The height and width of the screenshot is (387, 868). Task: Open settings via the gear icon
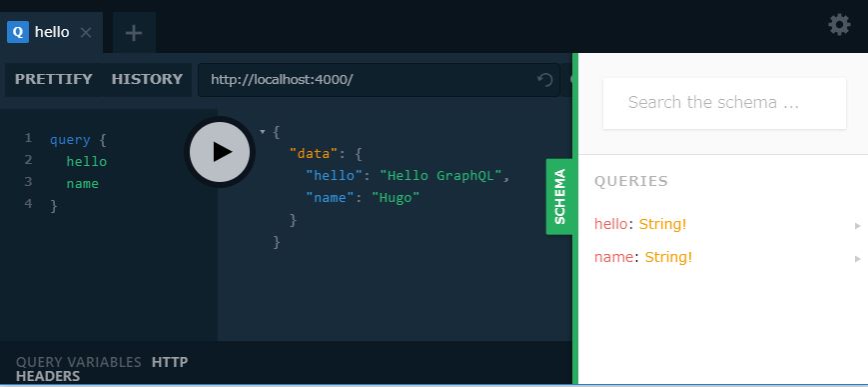pos(839,25)
